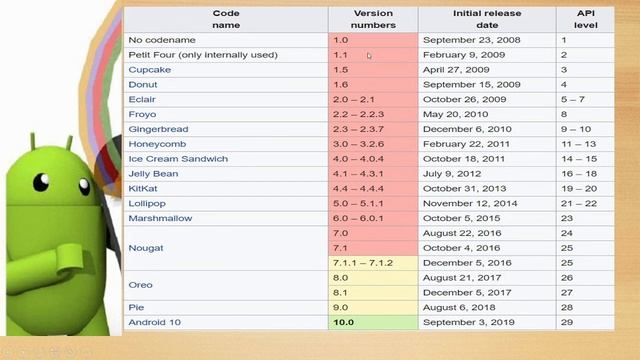This screenshot has width=640, height=360.
Task: Select the green 10.0 version cell
Action: tap(373, 322)
